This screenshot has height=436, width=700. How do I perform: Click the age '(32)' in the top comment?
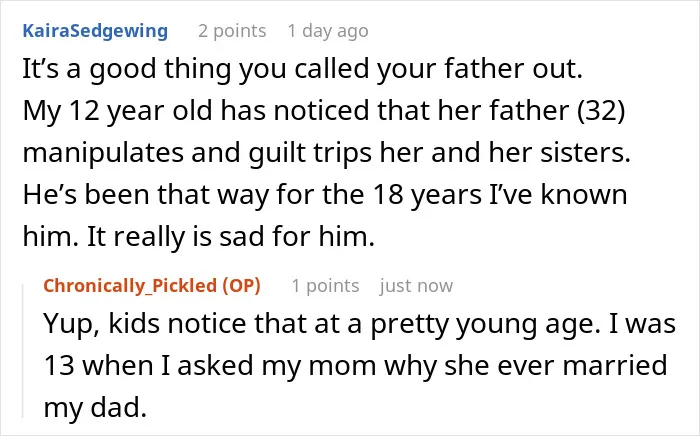tap(601, 111)
